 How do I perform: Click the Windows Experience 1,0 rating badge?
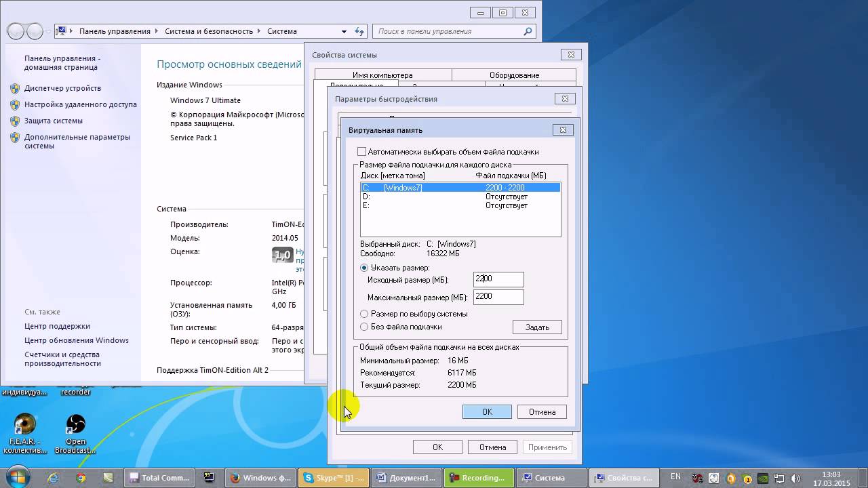click(x=282, y=255)
